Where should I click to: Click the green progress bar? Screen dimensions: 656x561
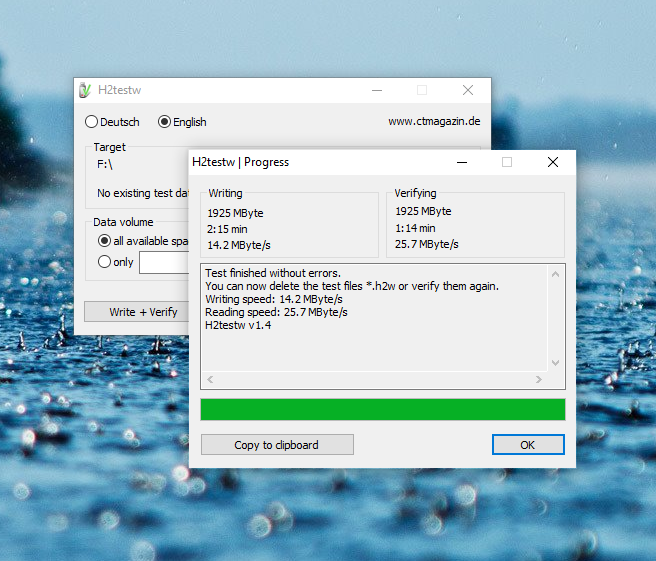[383, 409]
